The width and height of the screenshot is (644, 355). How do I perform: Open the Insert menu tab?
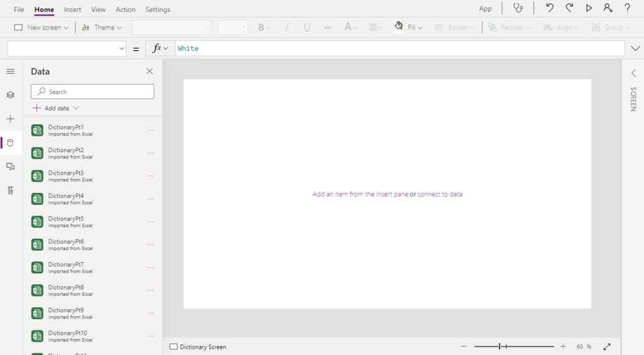72,9
